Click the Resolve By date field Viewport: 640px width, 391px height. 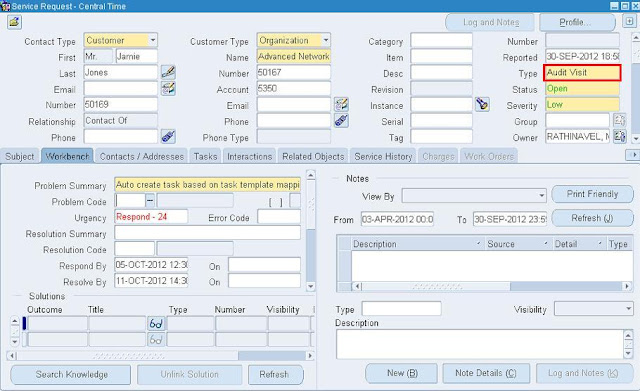tap(151, 280)
